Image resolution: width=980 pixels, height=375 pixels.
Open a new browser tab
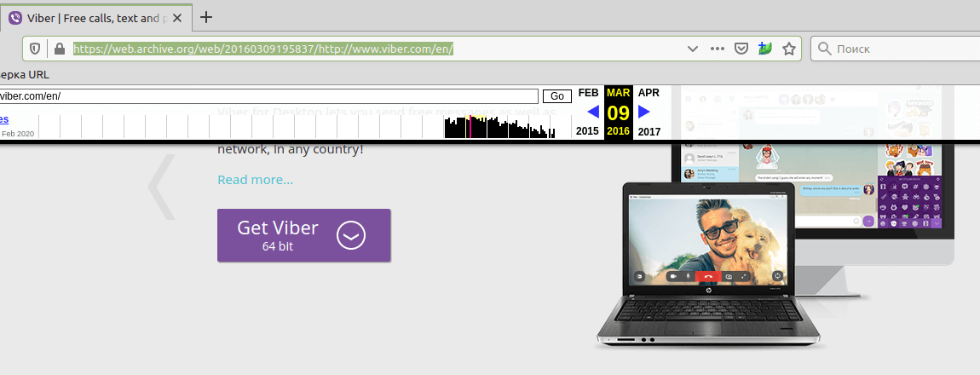(x=205, y=18)
